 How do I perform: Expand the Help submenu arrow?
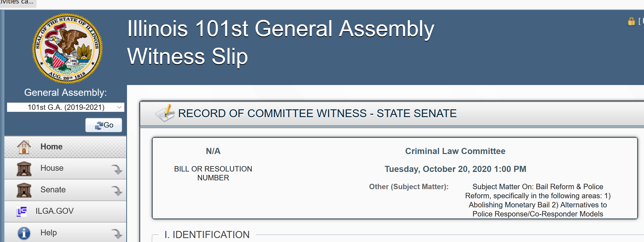click(x=116, y=233)
